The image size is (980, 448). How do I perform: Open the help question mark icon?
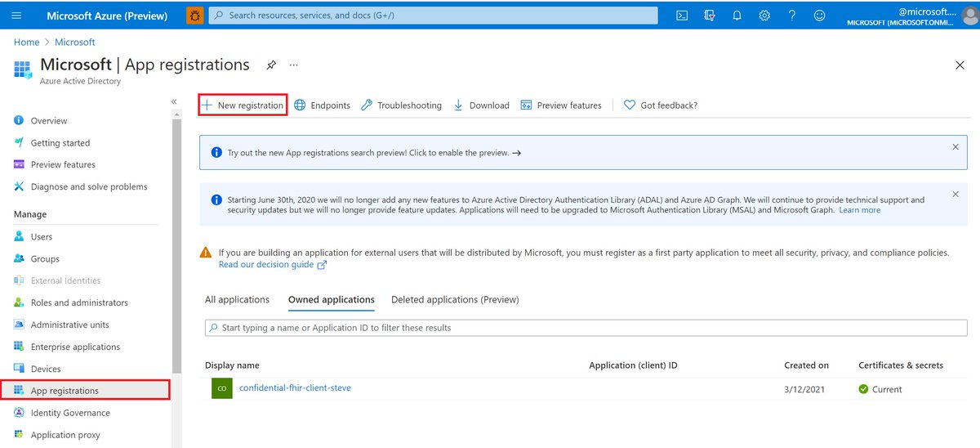pyautogui.click(x=792, y=16)
